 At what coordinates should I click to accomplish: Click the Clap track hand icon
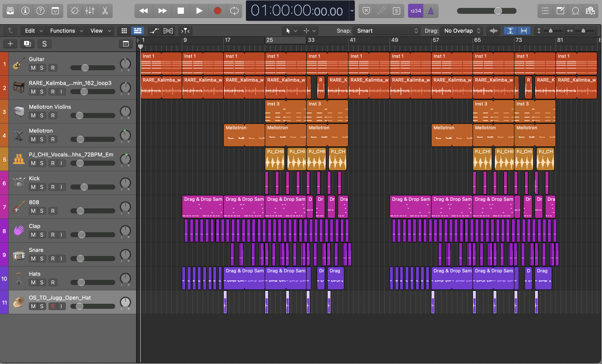(19, 231)
